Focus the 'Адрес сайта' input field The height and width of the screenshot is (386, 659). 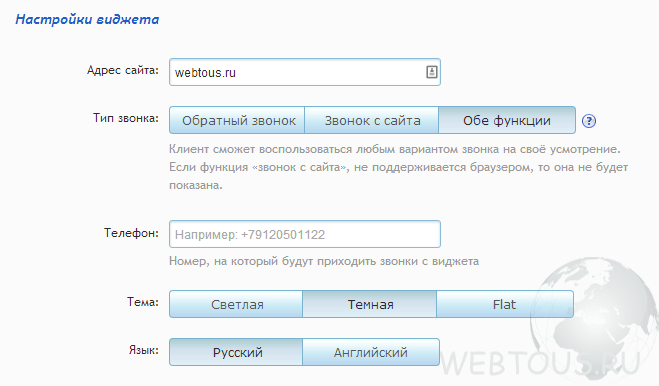pos(305,72)
